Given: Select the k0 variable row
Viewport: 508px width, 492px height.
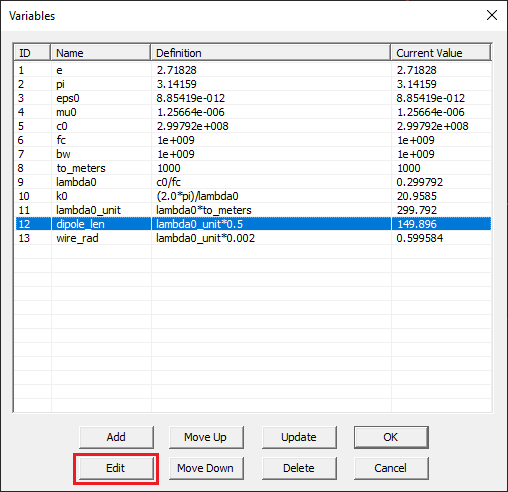Looking at the screenshot, I should pos(253,196).
